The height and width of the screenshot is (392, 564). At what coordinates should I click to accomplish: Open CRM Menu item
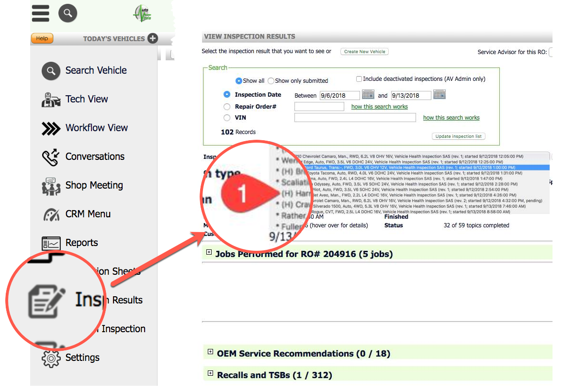point(88,214)
